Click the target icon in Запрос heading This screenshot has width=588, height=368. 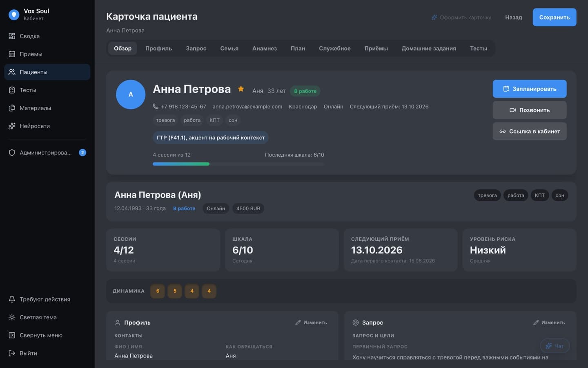356,323
